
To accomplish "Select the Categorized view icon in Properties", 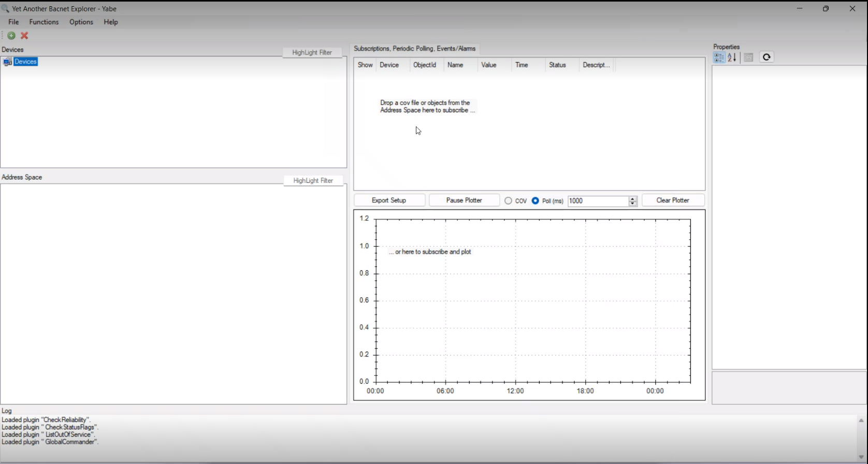I will coord(719,57).
